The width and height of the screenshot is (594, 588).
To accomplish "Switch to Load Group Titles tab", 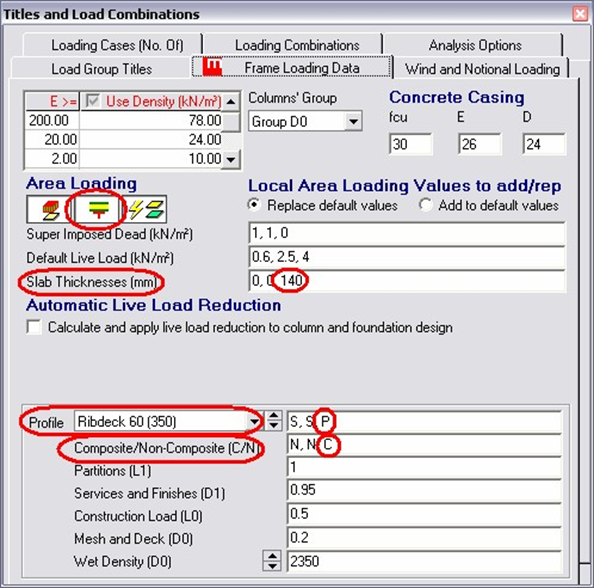I will click(x=102, y=69).
